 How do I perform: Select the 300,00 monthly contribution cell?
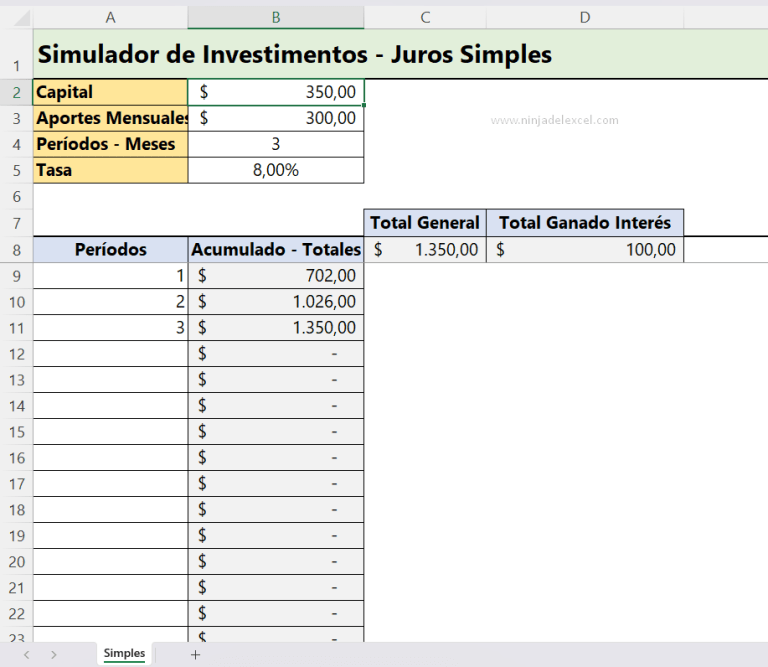tap(276, 118)
